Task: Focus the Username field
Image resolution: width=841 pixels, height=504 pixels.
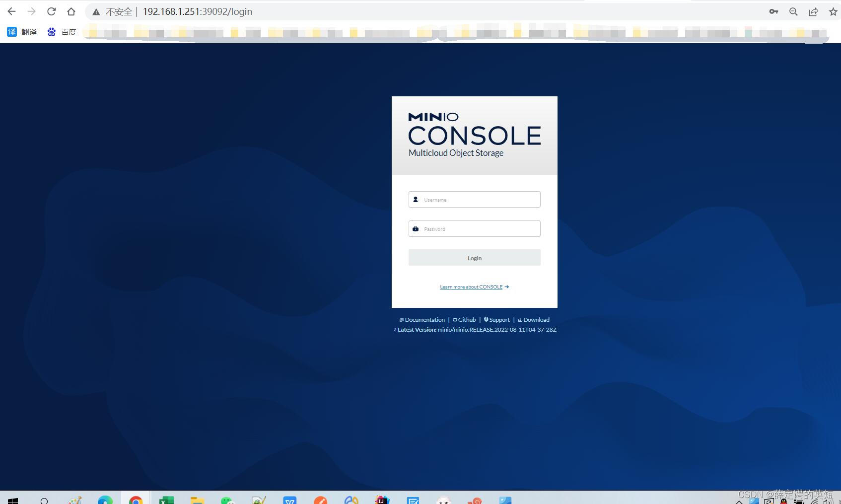Action: pos(474,199)
